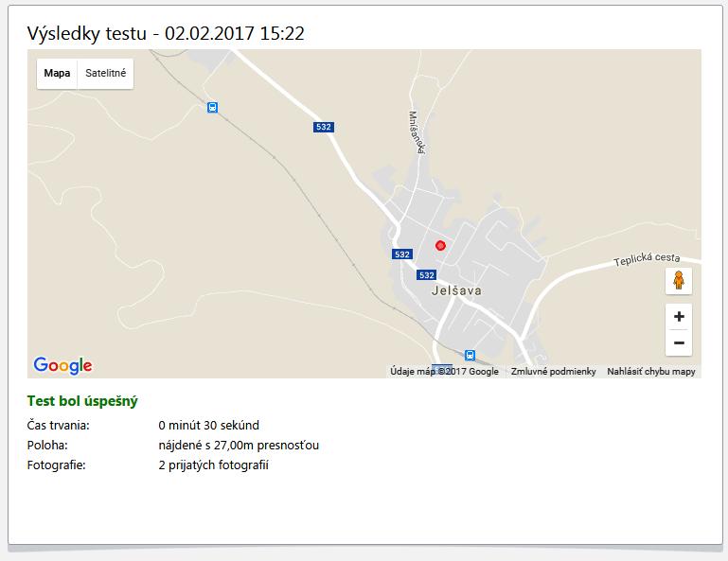The height and width of the screenshot is (561, 728).
Task: Click Údaje máp ©2017 Google text
Action: (x=444, y=372)
